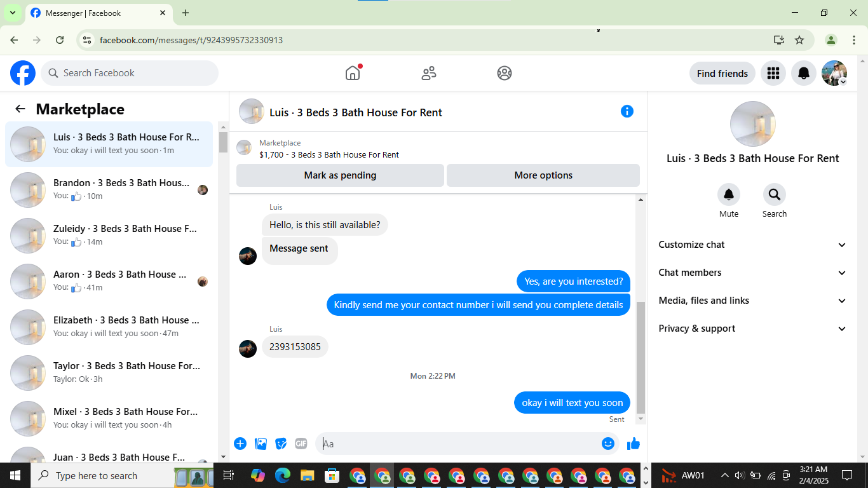Screen dimensions: 868x488
Task: Open Elizabeth's conversation in the list
Action: [109, 327]
